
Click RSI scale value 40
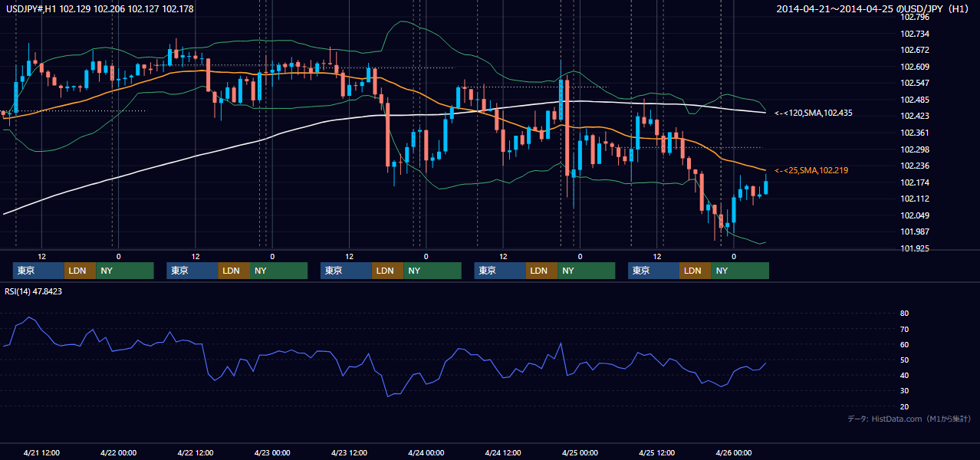click(x=905, y=375)
